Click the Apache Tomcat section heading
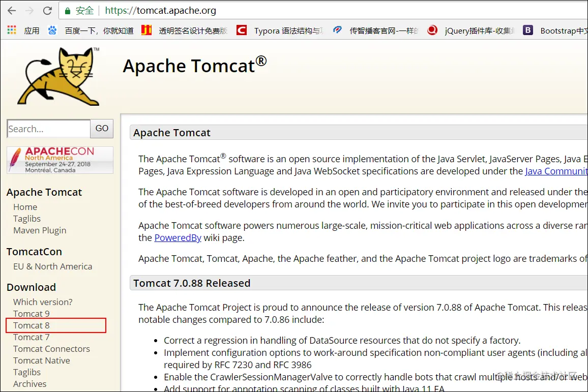Viewport: 588px width, 392px height. [x=172, y=133]
